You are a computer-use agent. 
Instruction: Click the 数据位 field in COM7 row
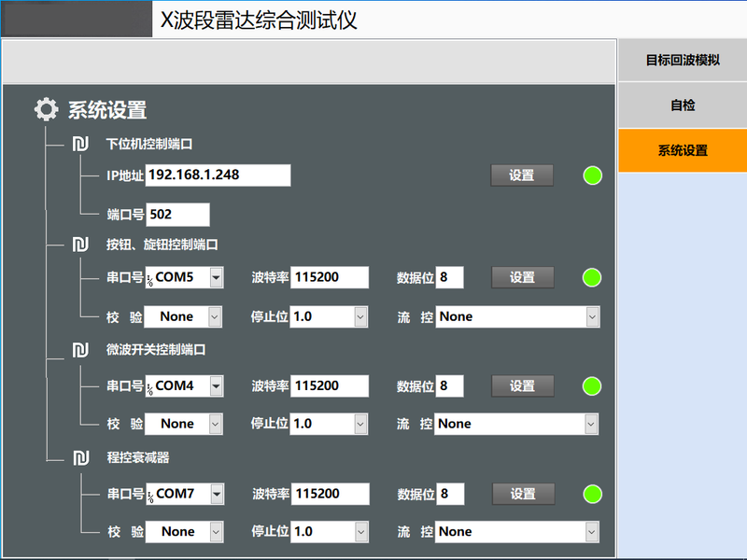pyautogui.click(x=450, y=494)
